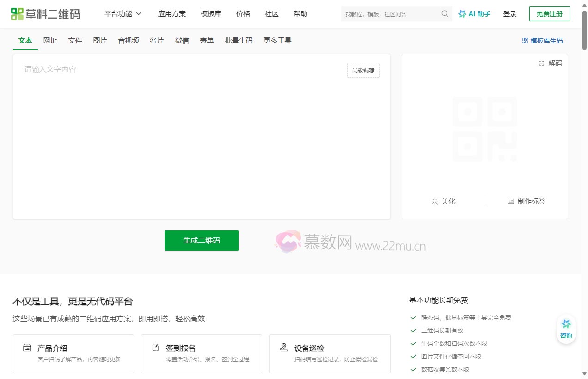Select the 批量生码 tab
Screen dimensions: 588x379
239,41
